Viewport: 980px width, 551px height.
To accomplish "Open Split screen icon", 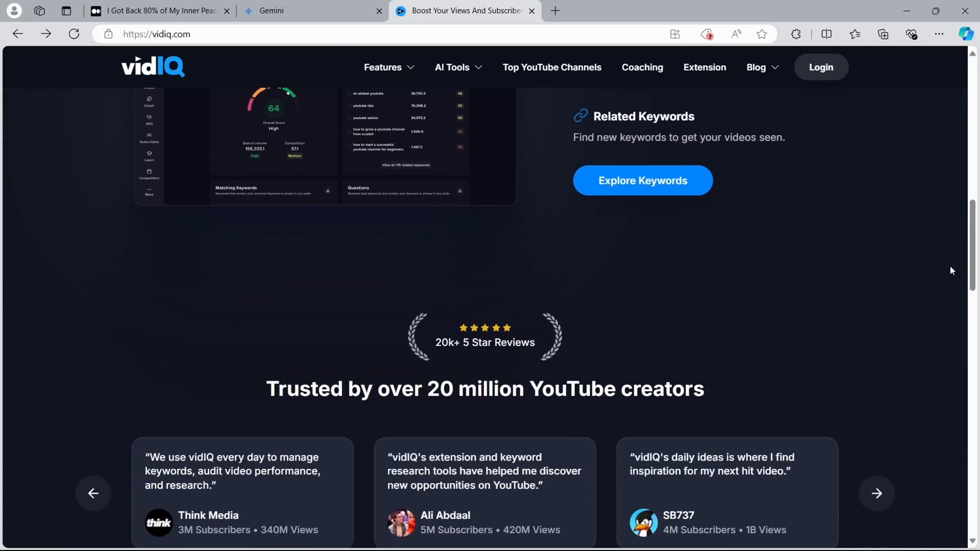I will coord(827,34).
